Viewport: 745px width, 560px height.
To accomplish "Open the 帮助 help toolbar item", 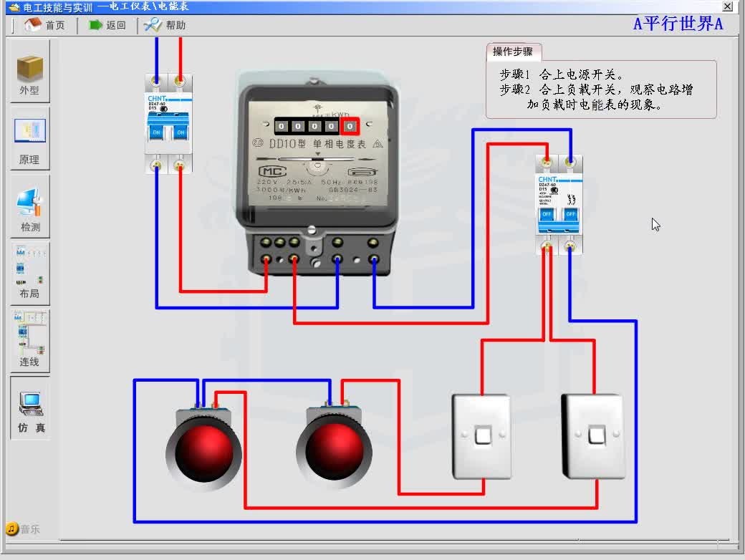I will point(165,25).
